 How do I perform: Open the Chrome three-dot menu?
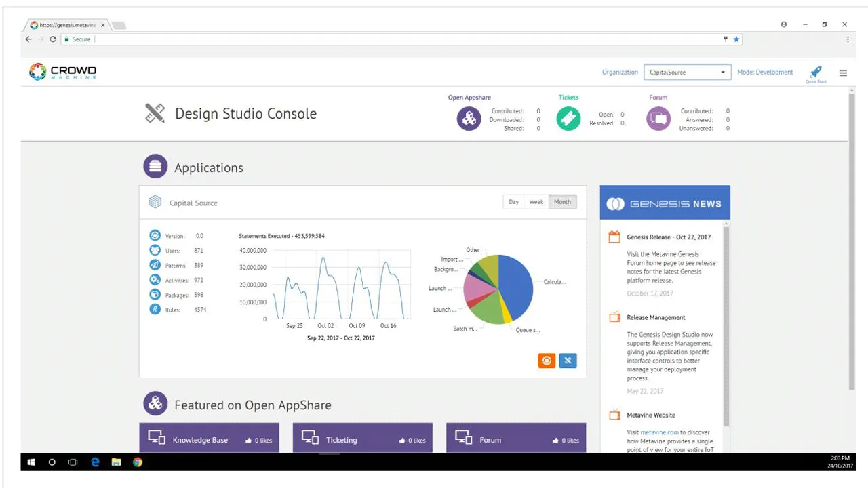pyautogui.click(x=848, y=39)
